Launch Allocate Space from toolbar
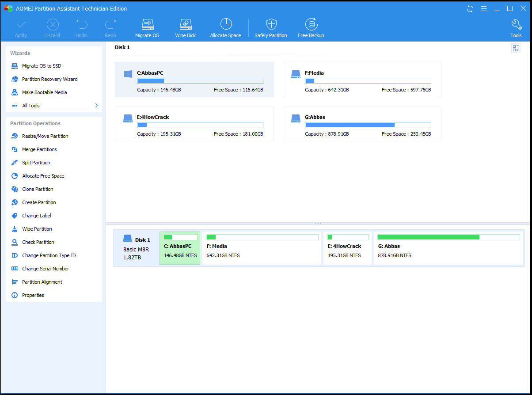This screenshot has height=395, width=532. click(226, 28)
